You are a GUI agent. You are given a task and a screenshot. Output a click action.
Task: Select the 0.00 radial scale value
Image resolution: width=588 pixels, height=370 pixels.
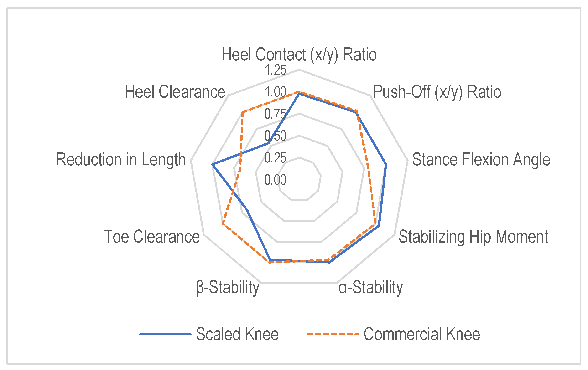[x=275, y=180]
